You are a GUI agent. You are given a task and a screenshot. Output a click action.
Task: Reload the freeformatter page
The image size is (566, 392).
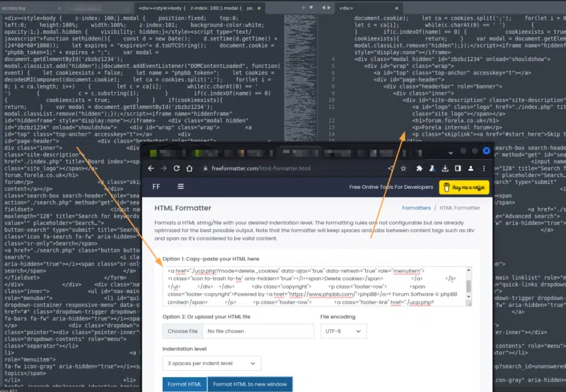point(176,168)
